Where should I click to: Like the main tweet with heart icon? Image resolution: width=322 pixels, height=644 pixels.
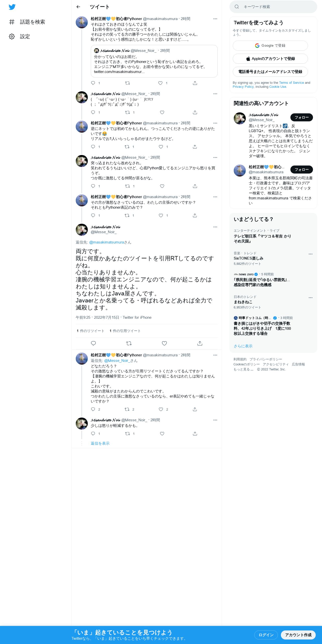[x=164, y=343]
